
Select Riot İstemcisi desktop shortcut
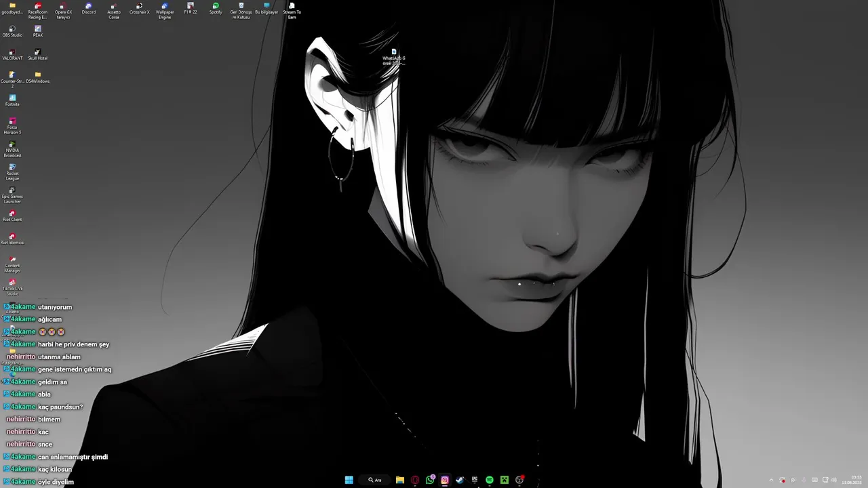tap(12, 239)
